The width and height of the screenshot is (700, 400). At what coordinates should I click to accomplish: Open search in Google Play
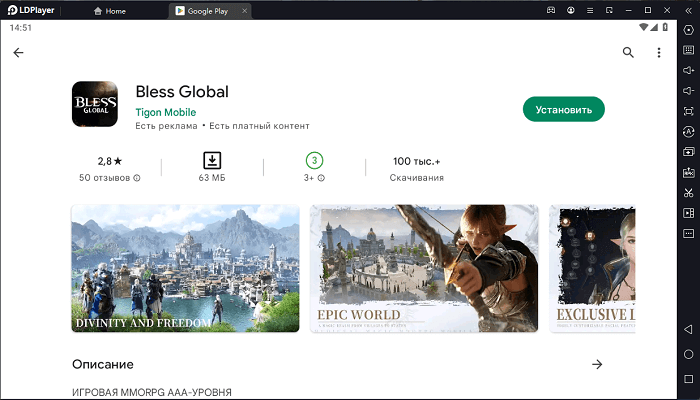click(628, 53)
